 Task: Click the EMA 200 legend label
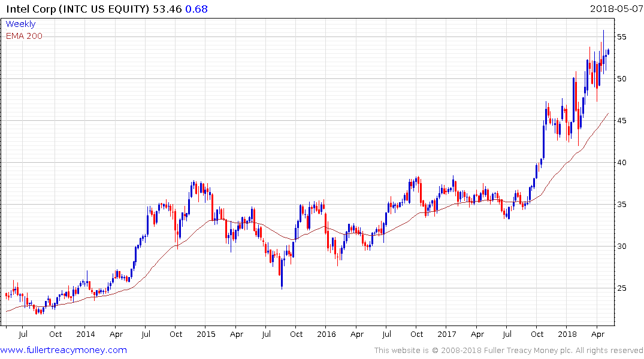pyautogui.click(x=24, y=36)
